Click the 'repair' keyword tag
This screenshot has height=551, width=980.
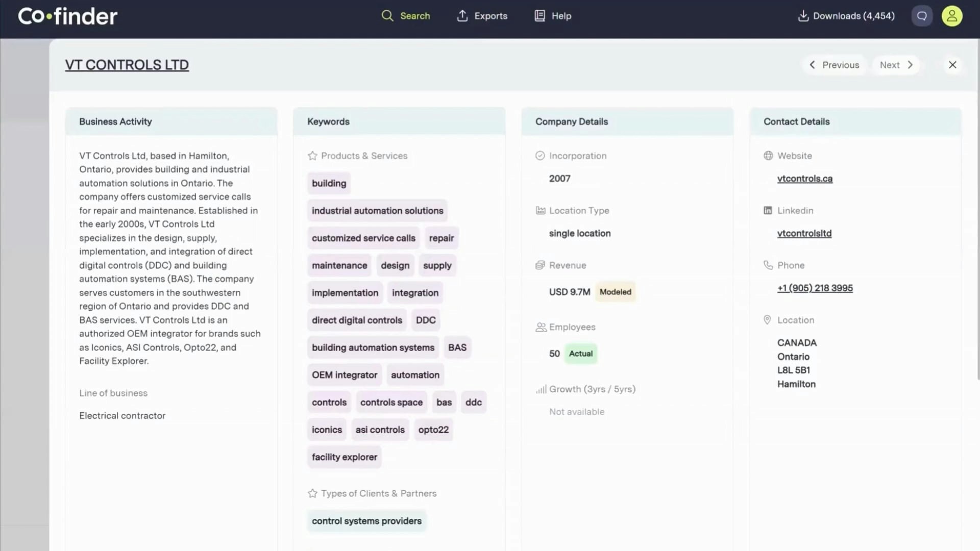442,238
